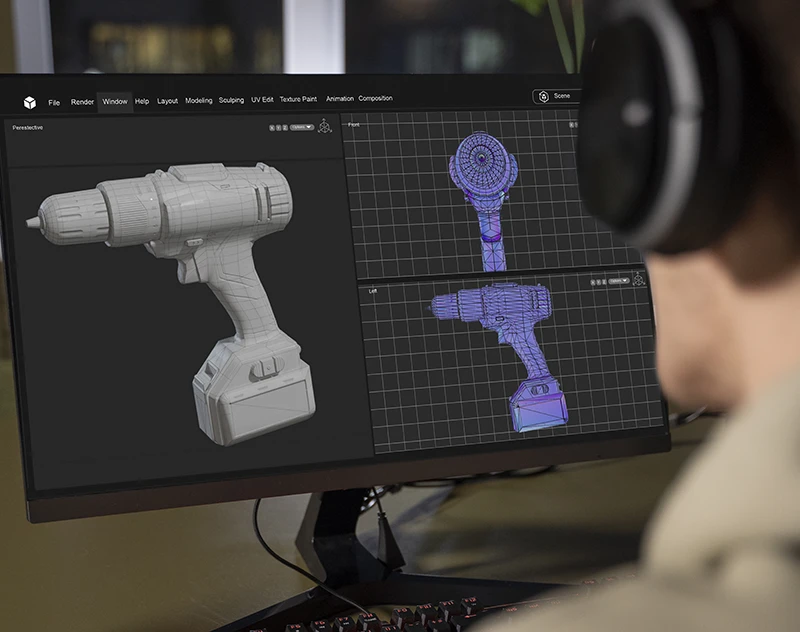800x632 pixels.
Task: Click the orientation gizmo in Left viewport
Action: pyautogui.click(x=638, y=279)
